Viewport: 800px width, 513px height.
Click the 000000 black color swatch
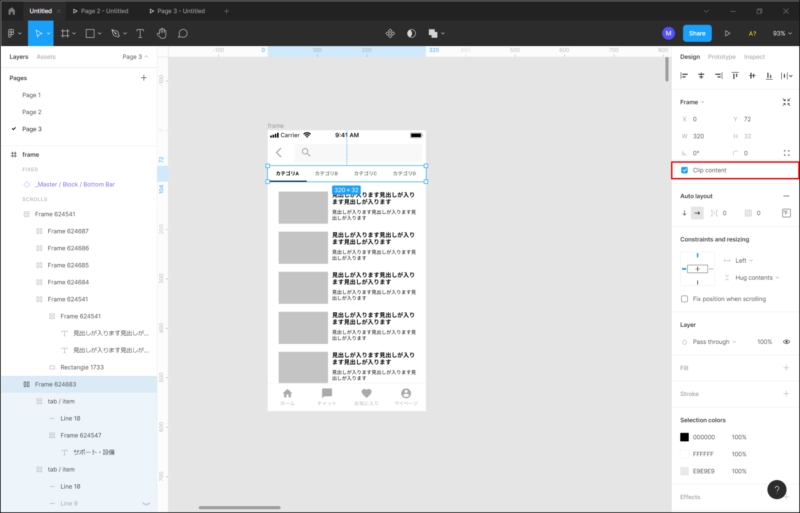[x=685, y=437]
